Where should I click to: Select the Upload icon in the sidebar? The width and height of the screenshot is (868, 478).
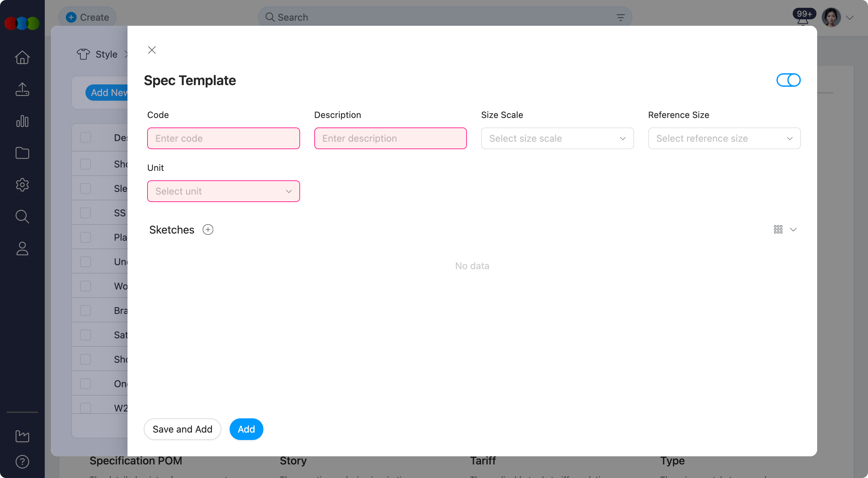point(22,89)
